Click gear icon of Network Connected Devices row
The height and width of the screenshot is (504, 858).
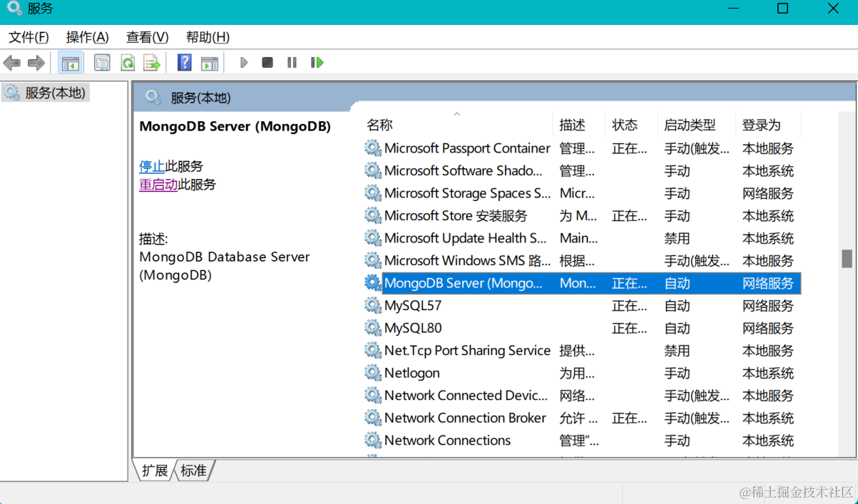coord(373,395)
